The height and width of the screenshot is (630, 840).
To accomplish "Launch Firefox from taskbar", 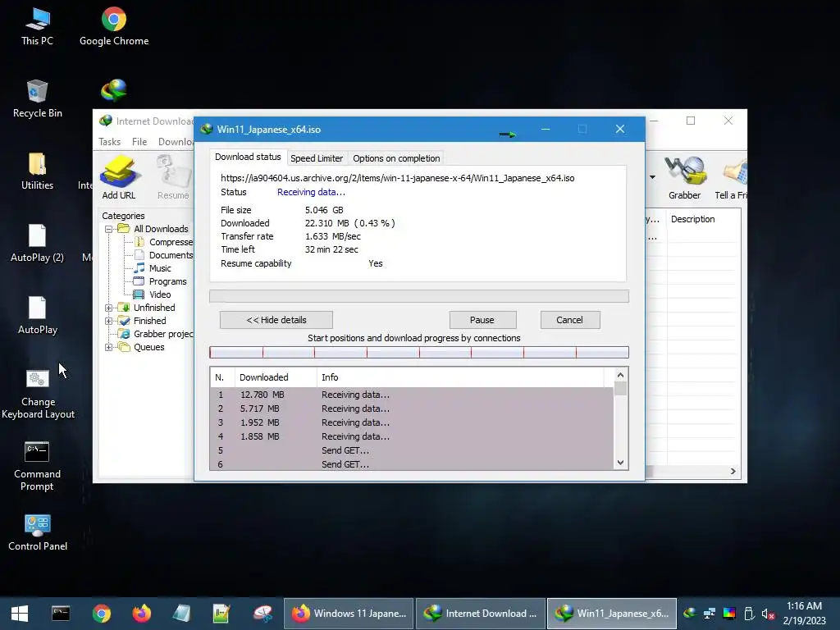I will 141,614.
